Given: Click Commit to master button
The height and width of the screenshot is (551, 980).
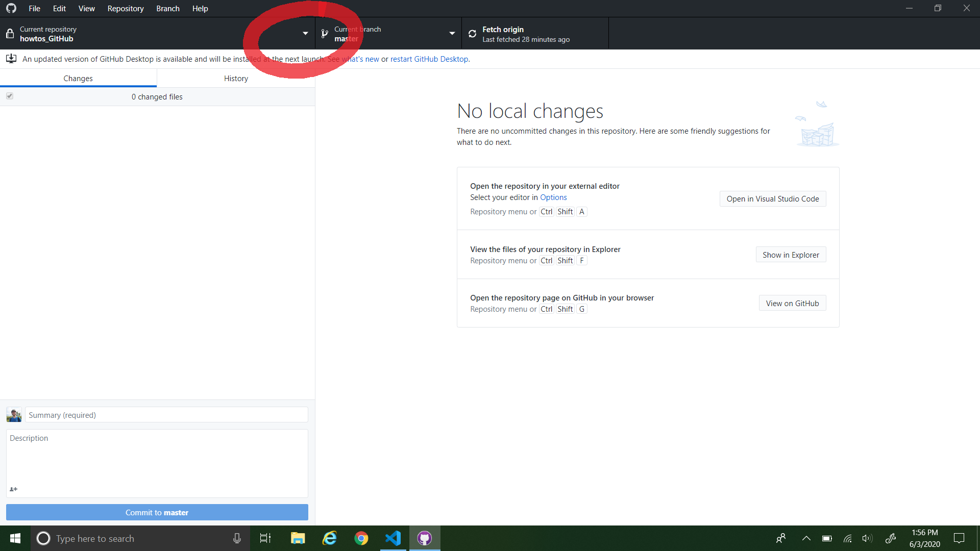Looking at the screenshot, I should pyautogui.click(x=157, y=512).
